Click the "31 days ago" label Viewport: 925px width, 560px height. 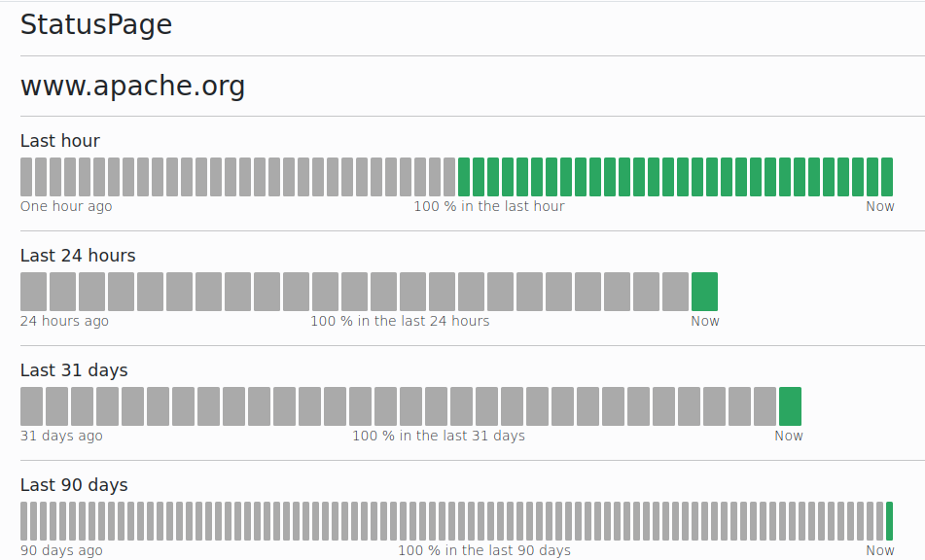coord(61,436)
